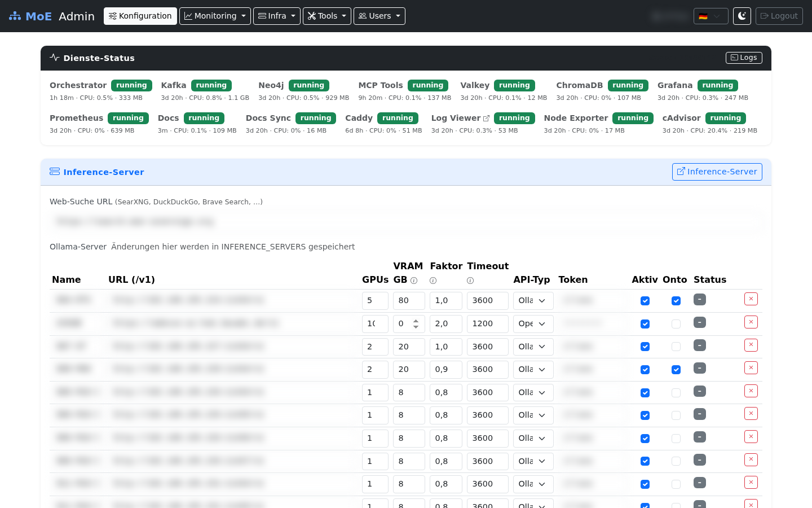Click the info icon under Timeout header

click(x=470, y=281)
